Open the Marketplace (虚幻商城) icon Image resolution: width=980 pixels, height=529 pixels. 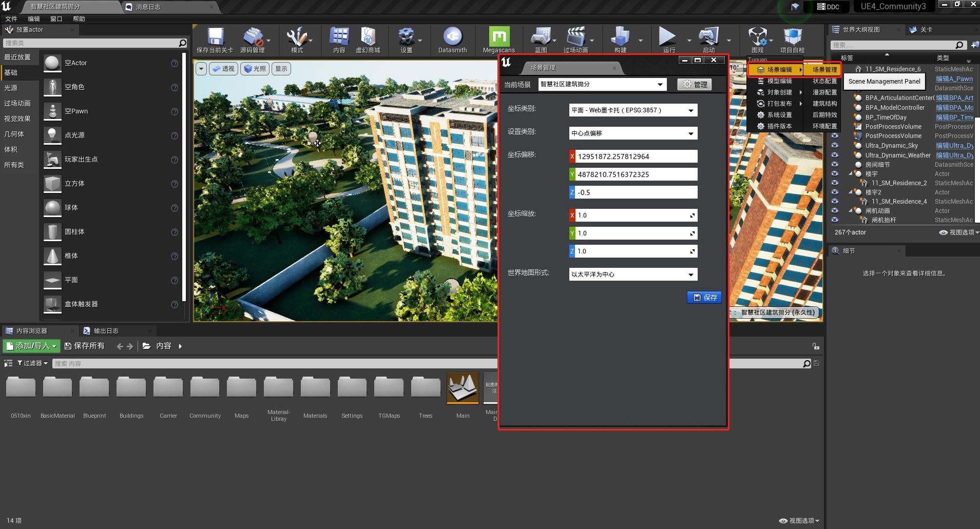368,37
